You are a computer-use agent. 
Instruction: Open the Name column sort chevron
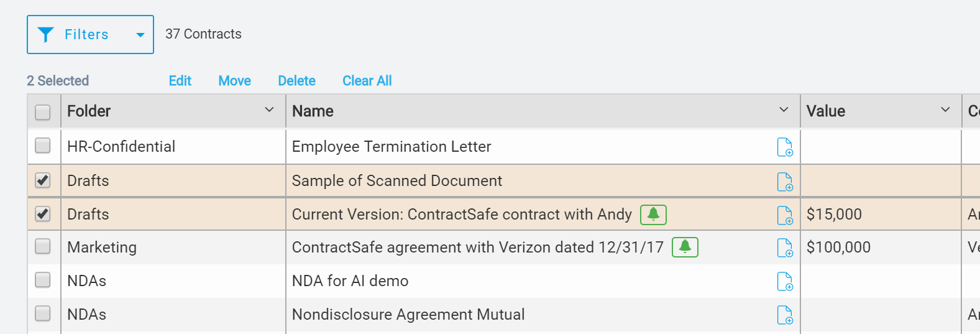click(784, 109)
